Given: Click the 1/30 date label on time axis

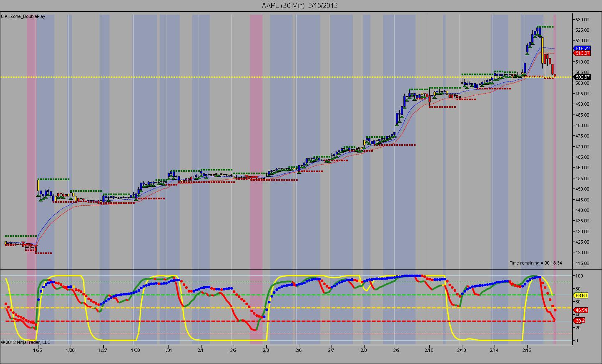Looking at the screenshot, I should (135, 350).
